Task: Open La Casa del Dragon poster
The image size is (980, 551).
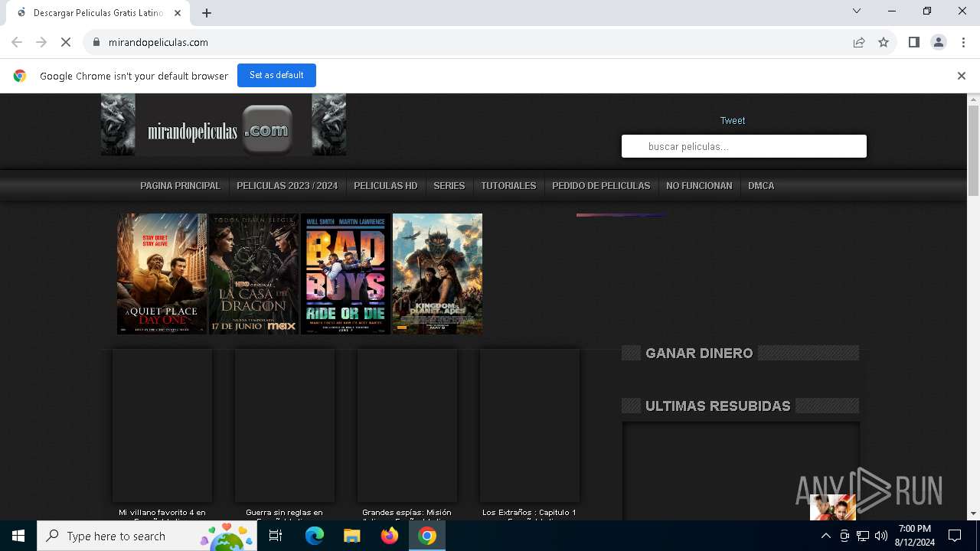Action: click(253, 274)
